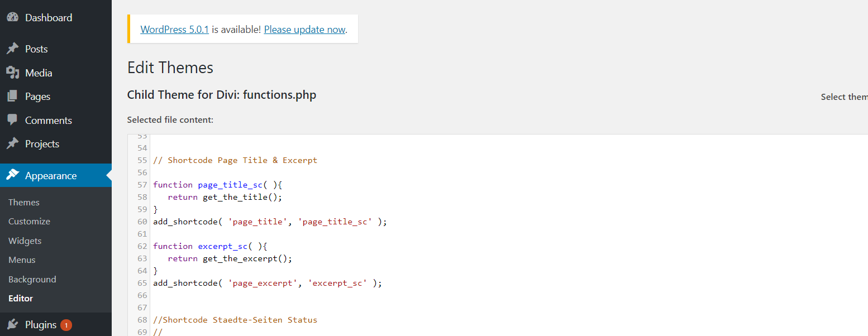Image resolution: width=868 pixels, height=336 pixels.
Task: Click the Plugins plug icon
Action: point(12,325)
